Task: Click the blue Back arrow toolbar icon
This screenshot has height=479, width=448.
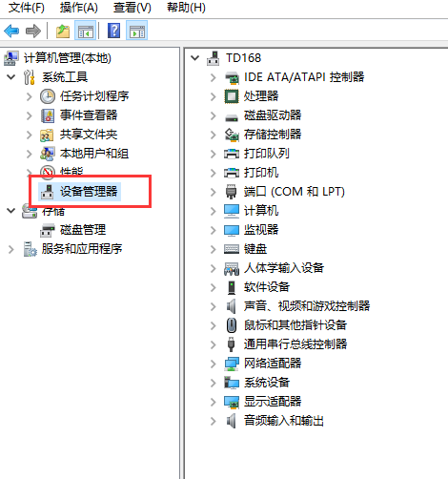Action: 11,31
